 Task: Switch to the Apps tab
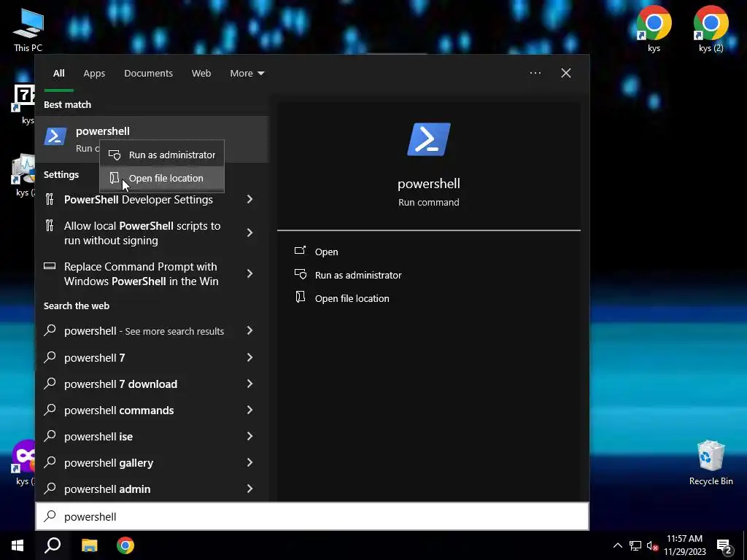coord(94,74)
